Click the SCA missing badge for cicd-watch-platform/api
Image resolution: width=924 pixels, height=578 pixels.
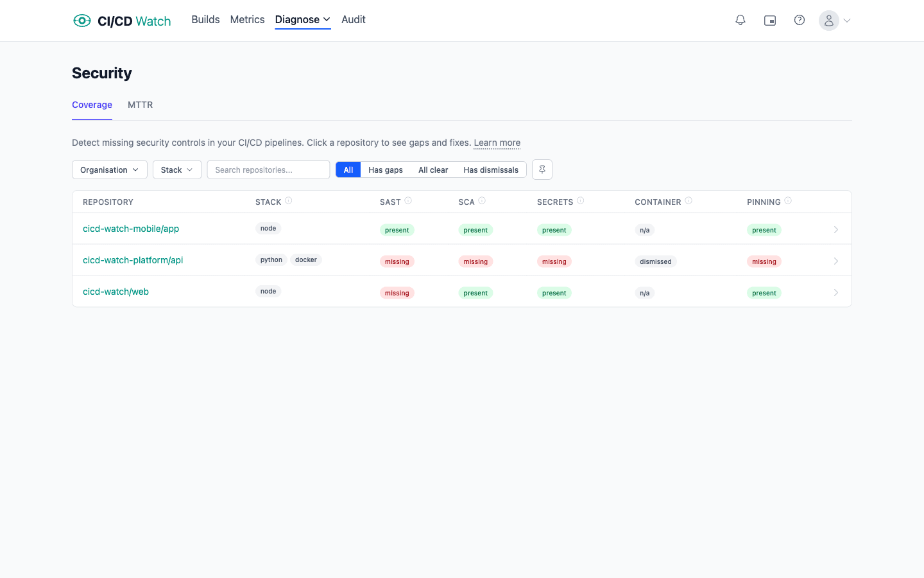[x=475, y=261]
